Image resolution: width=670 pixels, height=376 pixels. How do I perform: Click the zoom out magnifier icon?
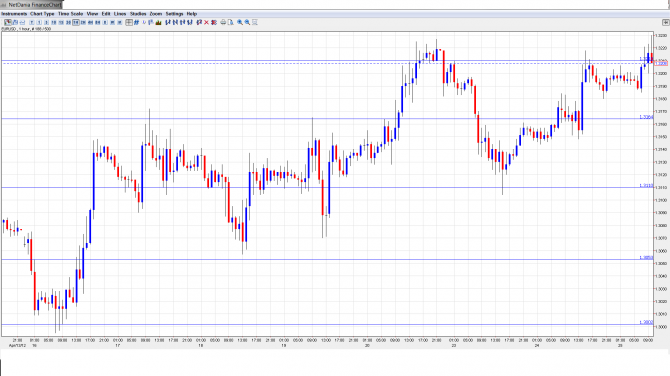[247, 22]
